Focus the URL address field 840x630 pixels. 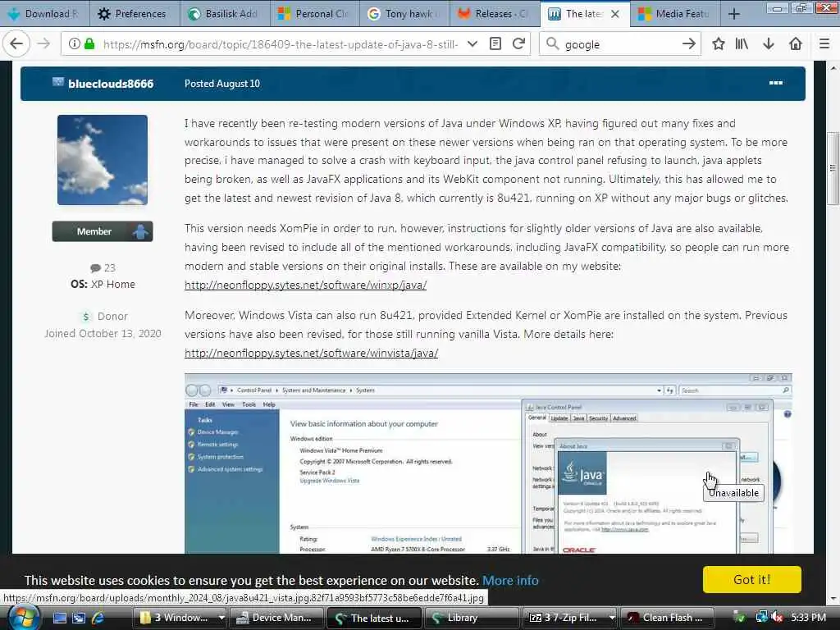pyautogui.click(x=281, y=44)
